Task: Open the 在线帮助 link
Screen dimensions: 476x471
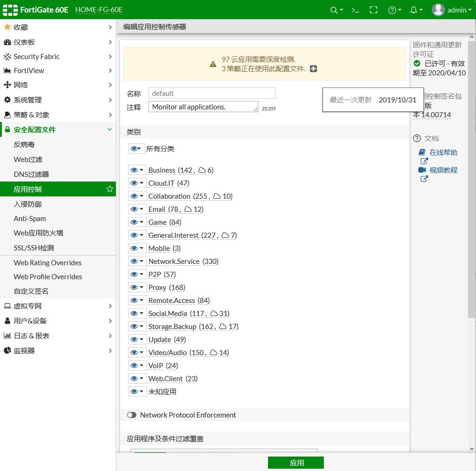Action: click(443, 153)
